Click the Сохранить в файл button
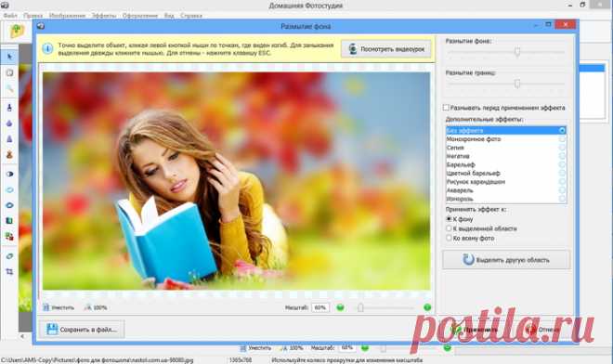The width and height of the screenshot is (613, 364). pos(82,330)
